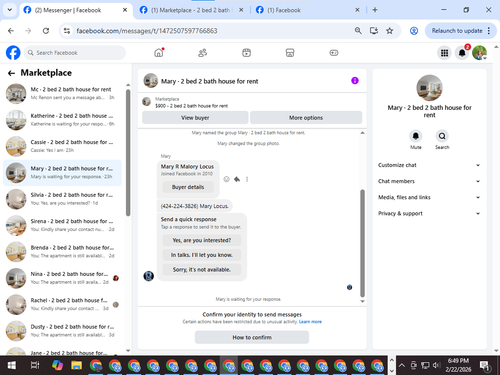Open the Dusty conversation
Screen dimensions: 500x375
click(x=62, y=330)
